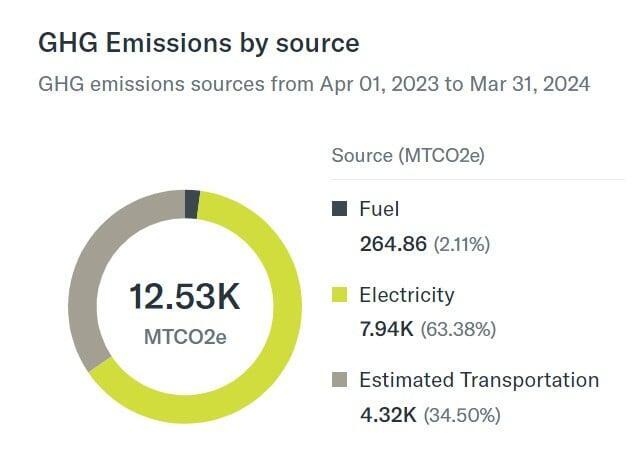Viewport: 643px width, 469px height.
Task: Click the GHG Emissions by source title
Action: 198,43
